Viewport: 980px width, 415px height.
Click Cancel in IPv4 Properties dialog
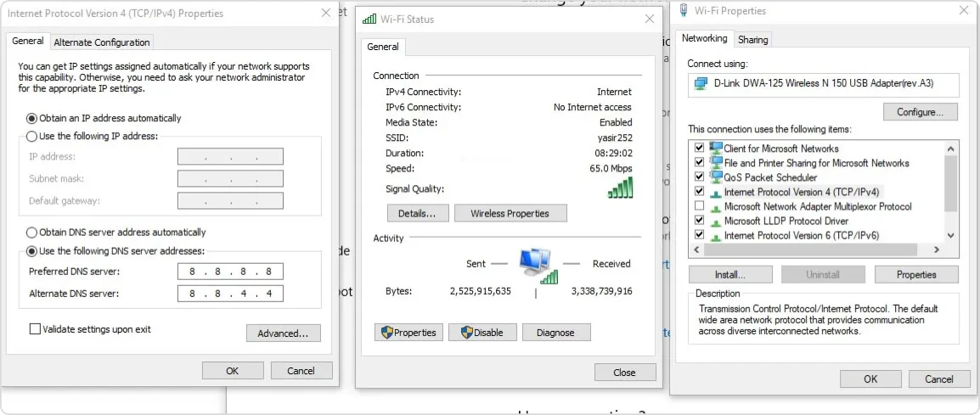coord(301,371)
